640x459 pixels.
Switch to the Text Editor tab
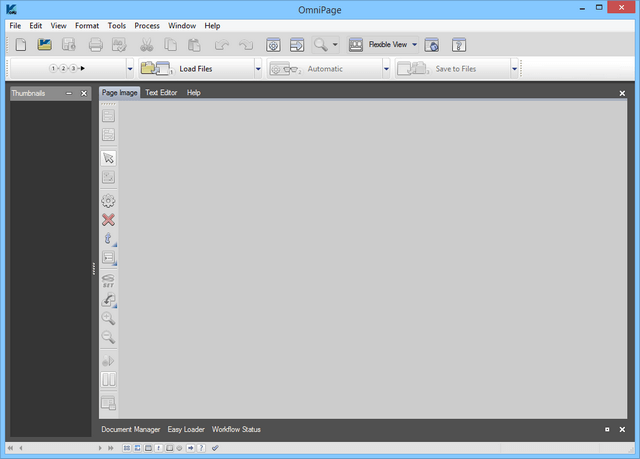click(160, 92)
